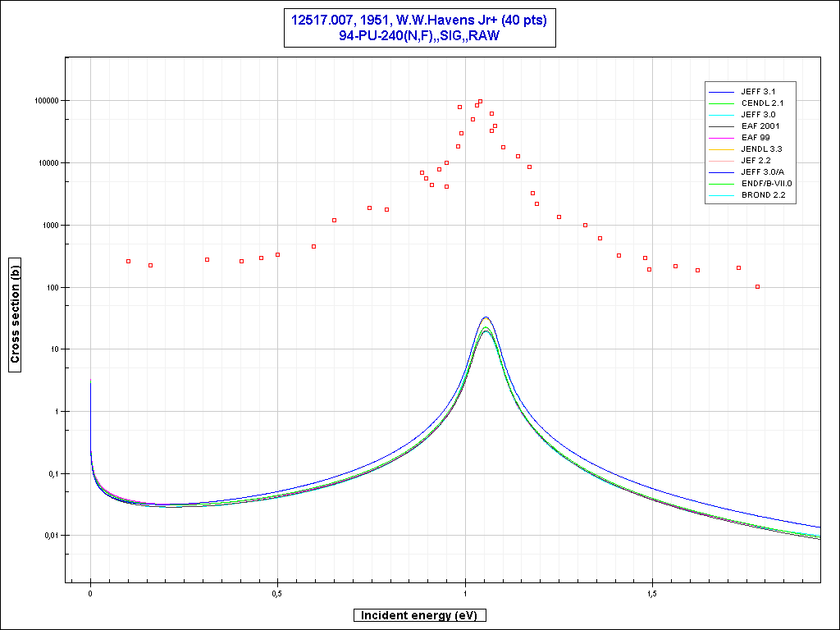Click the pink line swatch beside JEF 2.2
Screen dimensions: 840x630
click(723, 160)
